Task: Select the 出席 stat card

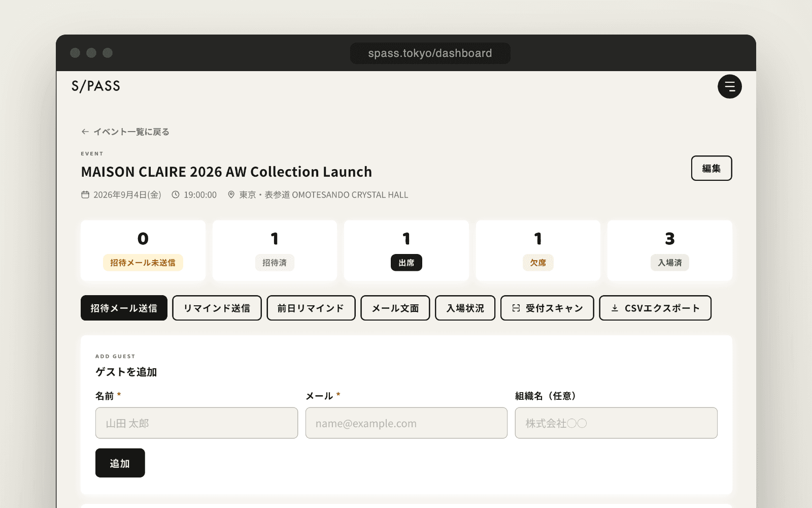Action: 407,250
